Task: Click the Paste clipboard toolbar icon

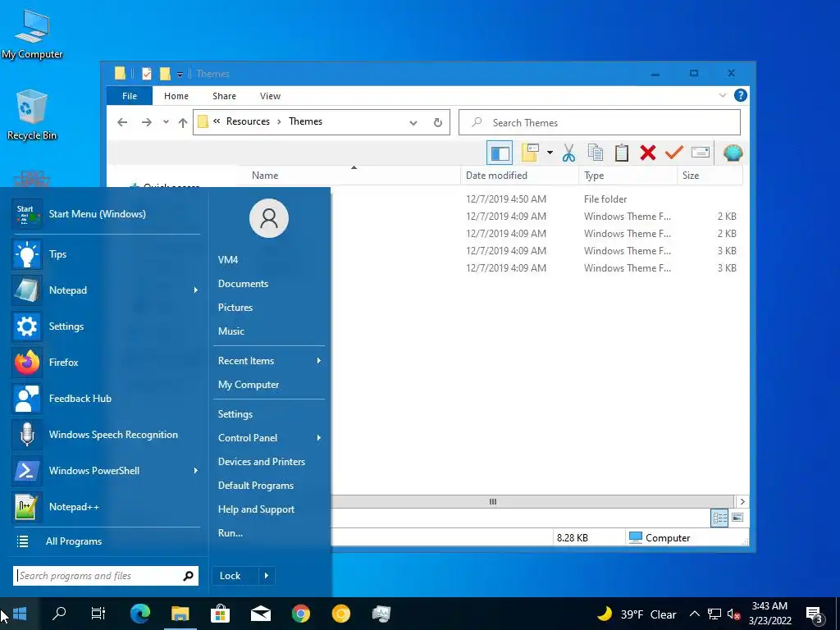Action: click(622, 153)
